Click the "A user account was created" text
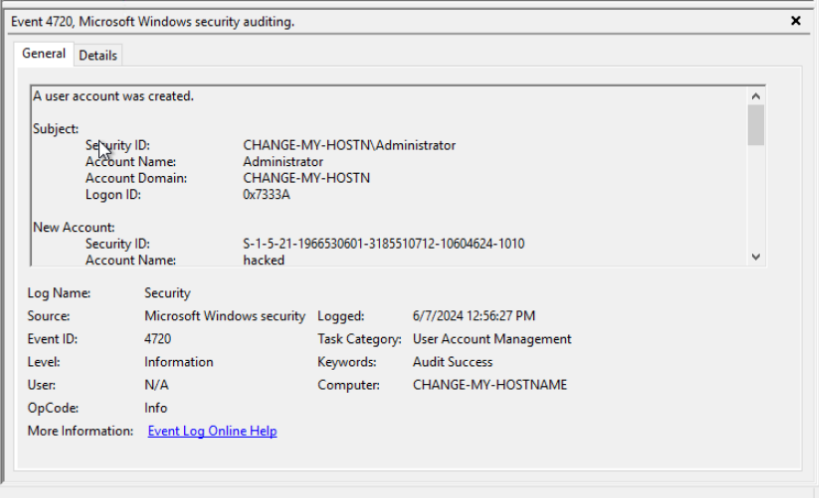This screenshot has height=498, width=819. pos(113,96)
